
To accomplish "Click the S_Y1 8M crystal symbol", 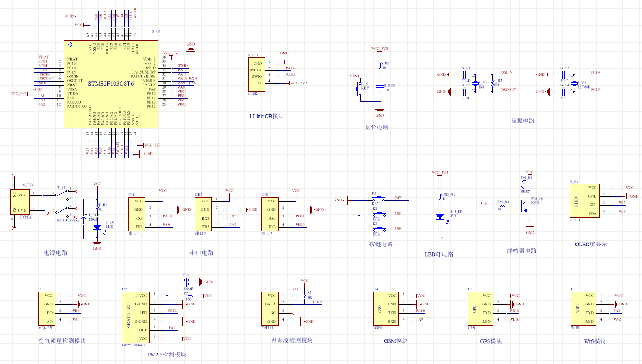I will click(x=475, y=83).
